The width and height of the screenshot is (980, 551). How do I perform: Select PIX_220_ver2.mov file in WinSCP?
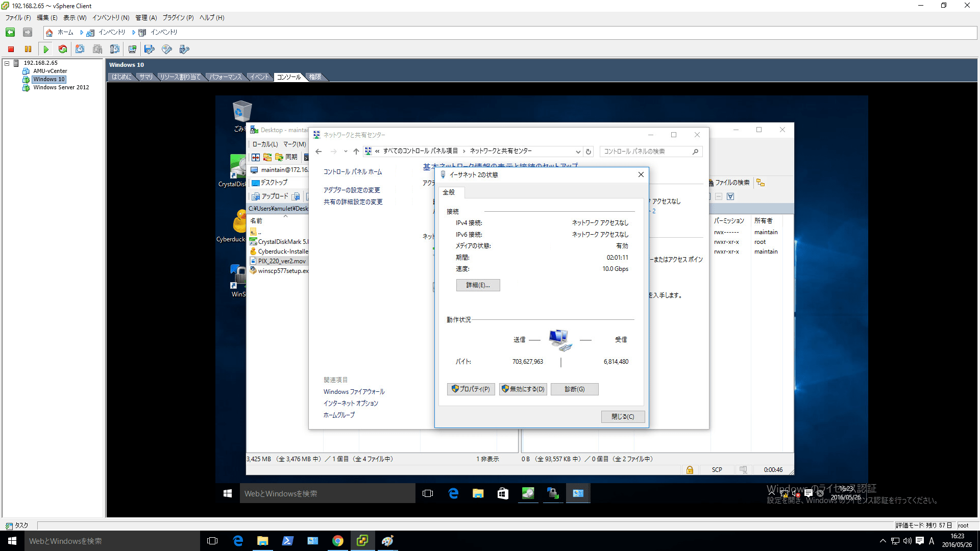click(282, 261)
